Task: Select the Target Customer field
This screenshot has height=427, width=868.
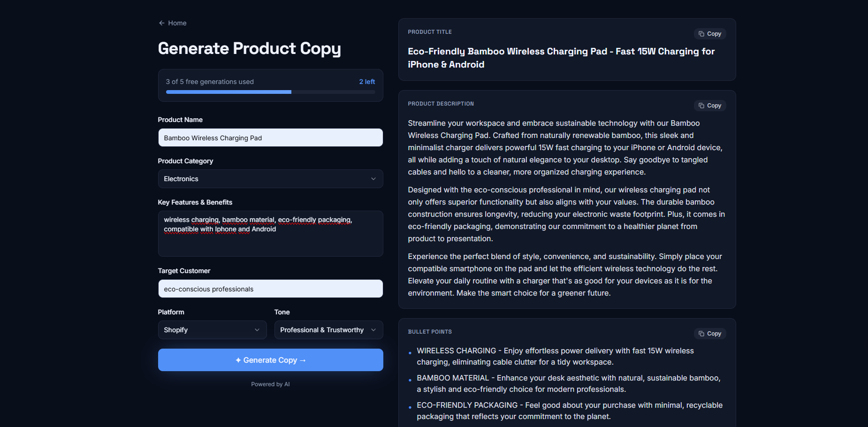Action: coord(270,289)
